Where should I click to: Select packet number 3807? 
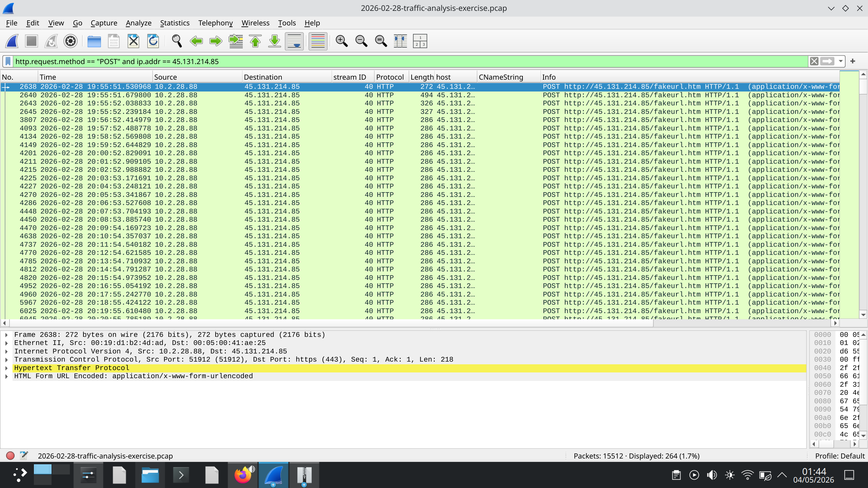coord(420,120)
